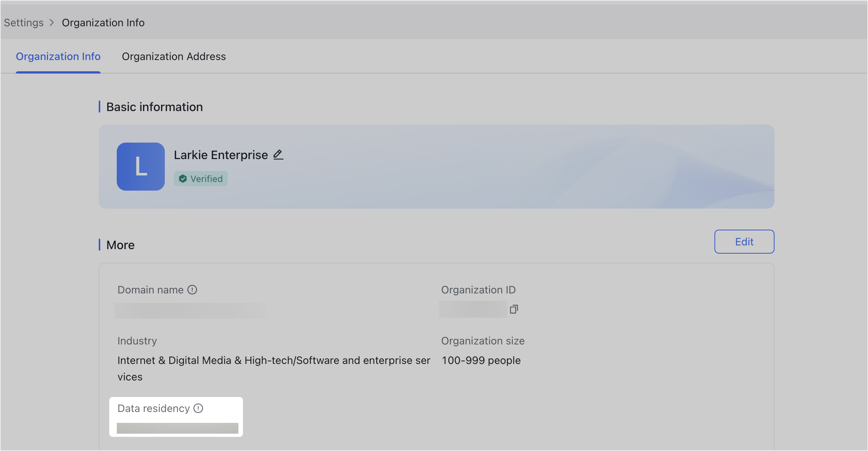The width and height of the screenshot is (868, 451).
Task: Click the pencil icon beside Larkie Enterprise
Action: pos(278,155)
